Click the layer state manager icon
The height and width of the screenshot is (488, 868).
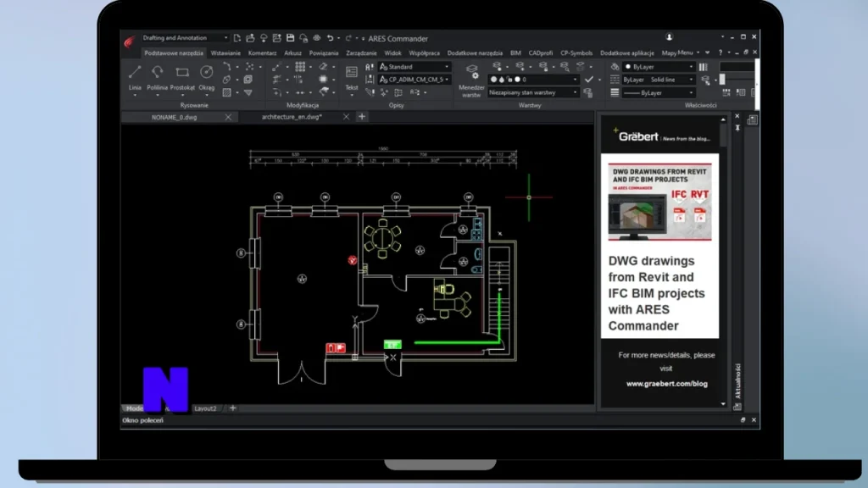tap(588, 93)
